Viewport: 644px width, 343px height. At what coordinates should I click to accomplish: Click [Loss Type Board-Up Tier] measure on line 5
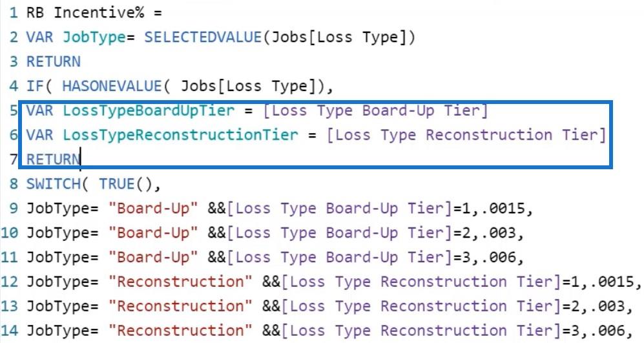click(x=375, y=110)
